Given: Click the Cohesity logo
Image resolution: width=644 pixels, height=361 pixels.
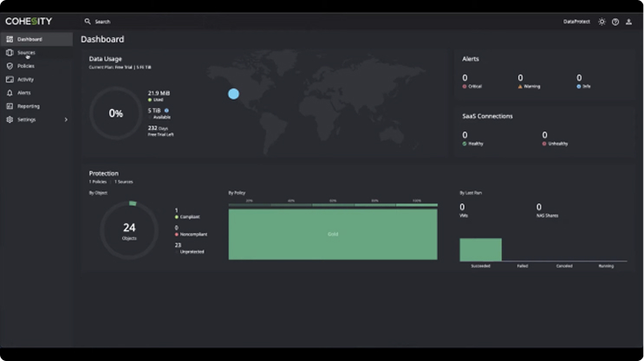Looking at the screenshot, I should click(x=29, y=21).
